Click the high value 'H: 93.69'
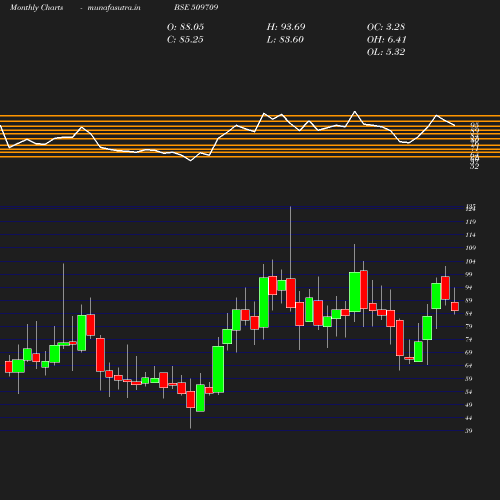The width and height of the screenshot is (500, 500). coord(286,27)
